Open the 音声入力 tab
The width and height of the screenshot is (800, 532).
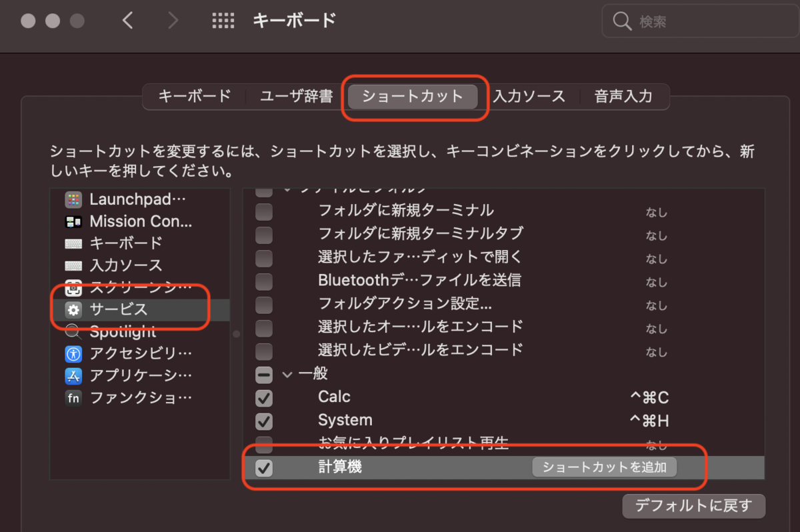pyautogui.click(x=623, y=97)
